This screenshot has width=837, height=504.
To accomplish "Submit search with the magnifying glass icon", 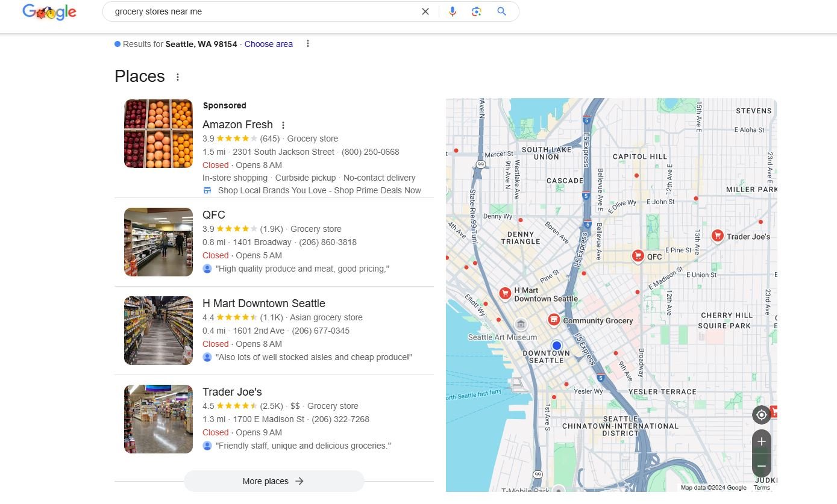I will coord(501,11).
